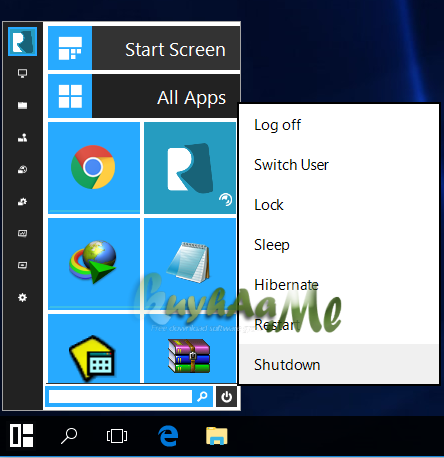Launch the WinRAR books tile
Image resolution: width=444 pixels, height=458 pixels.
point(190,349)
